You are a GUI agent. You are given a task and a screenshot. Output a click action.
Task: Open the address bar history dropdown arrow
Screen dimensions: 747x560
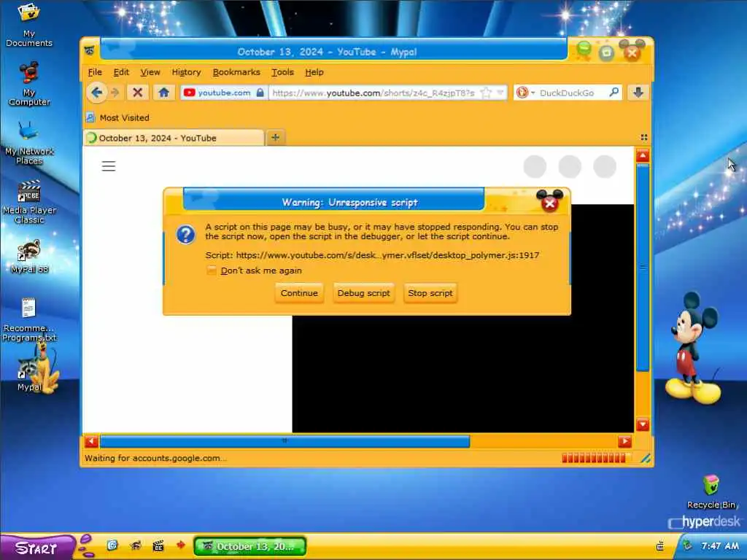click(500, 93)
